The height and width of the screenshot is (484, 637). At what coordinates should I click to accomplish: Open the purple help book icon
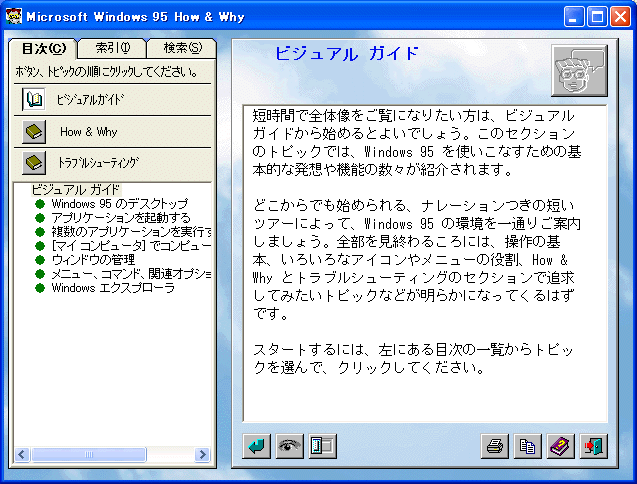pyautogui.click(x=561, y=446)
